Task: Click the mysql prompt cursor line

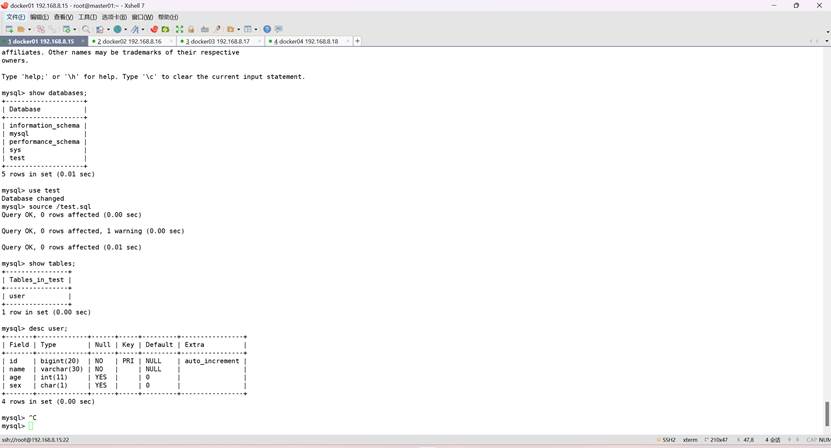Action: click(x=17, y=426)
